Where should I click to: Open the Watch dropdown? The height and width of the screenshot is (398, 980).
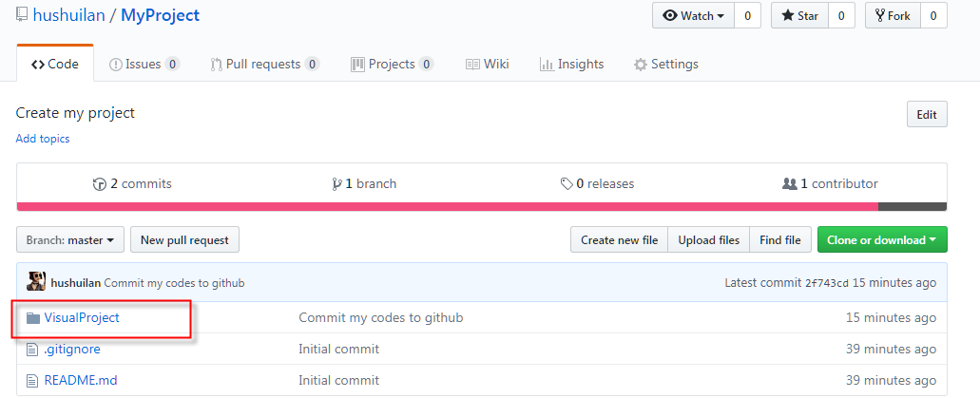[693, 16]
